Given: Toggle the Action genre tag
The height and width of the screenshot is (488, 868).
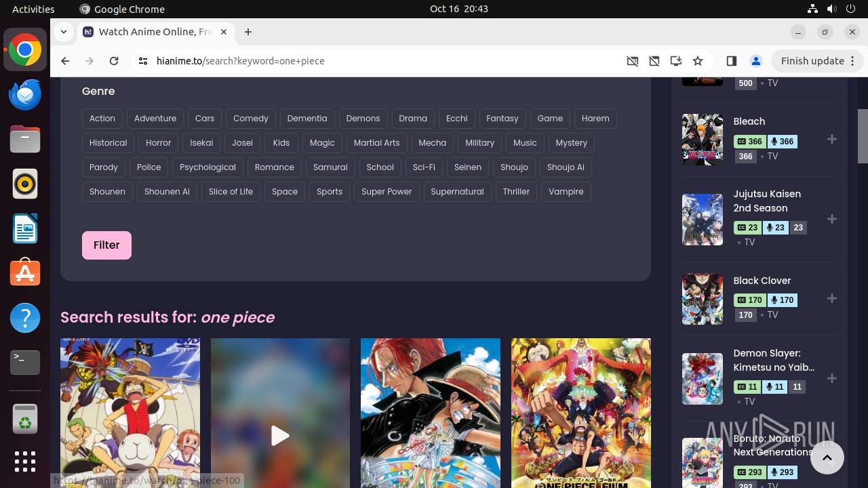Looking at the screenshot, I should click(102, 119).
